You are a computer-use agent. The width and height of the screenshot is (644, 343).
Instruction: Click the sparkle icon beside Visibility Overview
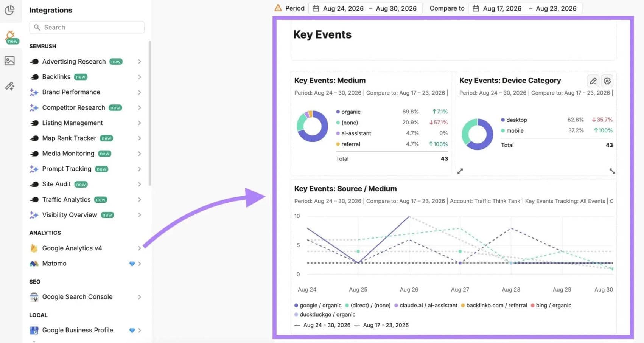34,215
